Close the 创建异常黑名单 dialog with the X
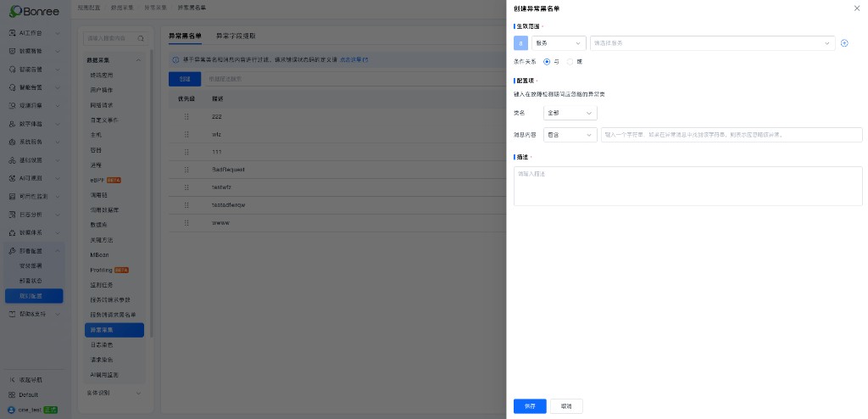This screenshot has height=419, width=868. coord(857,8)
